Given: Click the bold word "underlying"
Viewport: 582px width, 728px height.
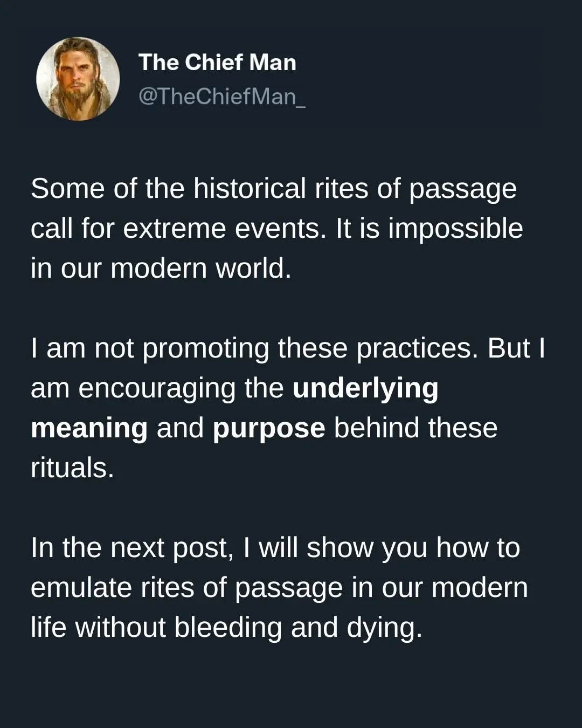Looking at the screenshot, I should [x=365, y=388].
